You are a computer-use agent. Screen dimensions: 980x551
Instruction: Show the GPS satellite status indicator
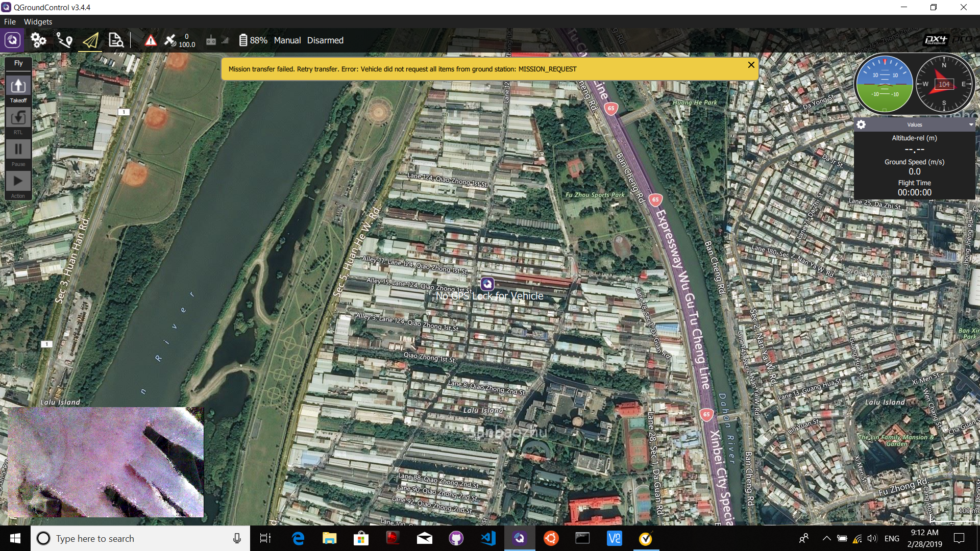click(179, 40)
